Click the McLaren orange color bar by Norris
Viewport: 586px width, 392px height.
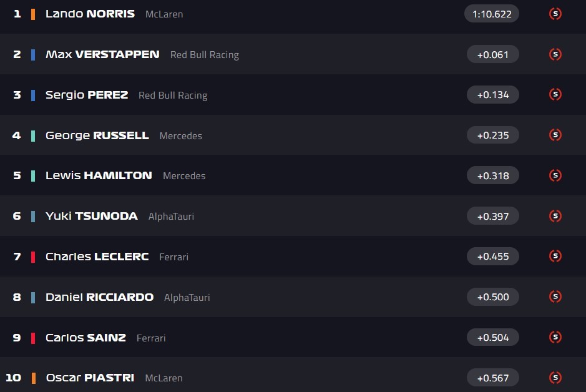[33, 14]
